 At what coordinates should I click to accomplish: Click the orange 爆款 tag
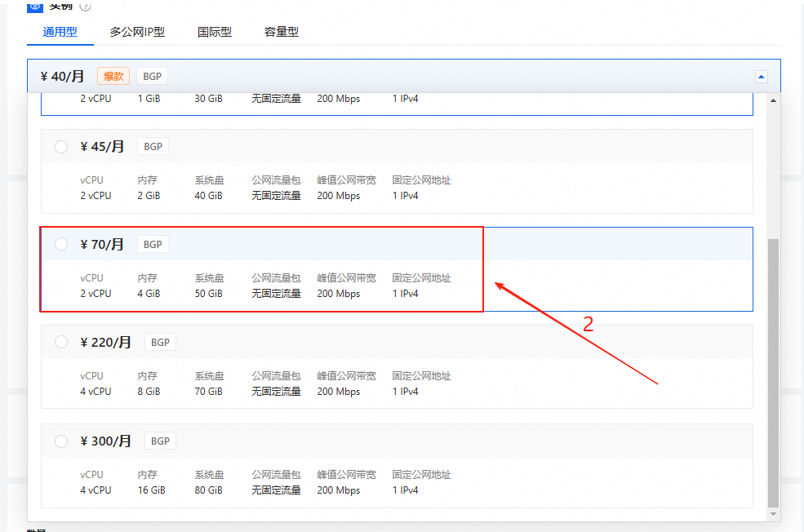click(x=113, y=76)
